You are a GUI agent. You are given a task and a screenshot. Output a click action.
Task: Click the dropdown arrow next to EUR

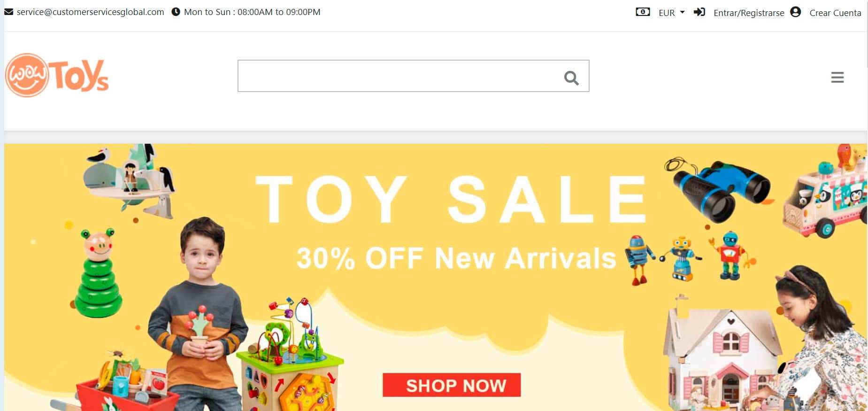[682, 12]
